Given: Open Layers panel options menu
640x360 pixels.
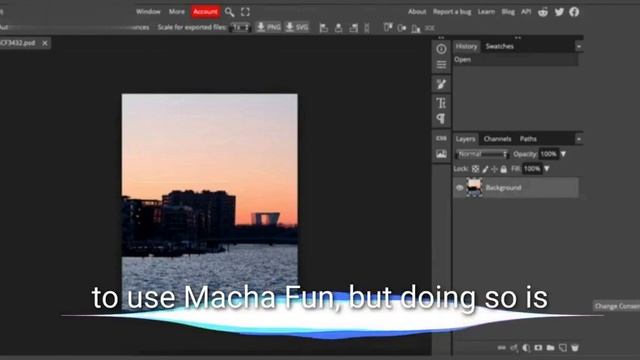Looking at the screenshot, I should 579,139.
